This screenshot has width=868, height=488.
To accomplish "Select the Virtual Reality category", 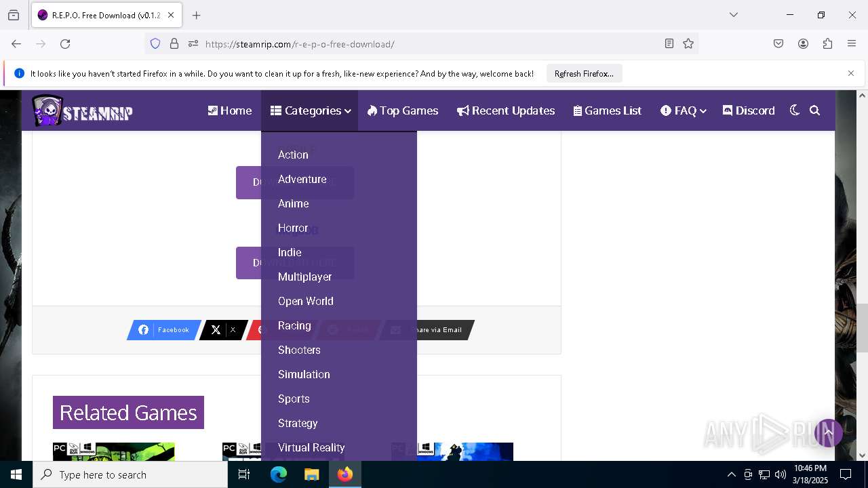I will [311, 447].
